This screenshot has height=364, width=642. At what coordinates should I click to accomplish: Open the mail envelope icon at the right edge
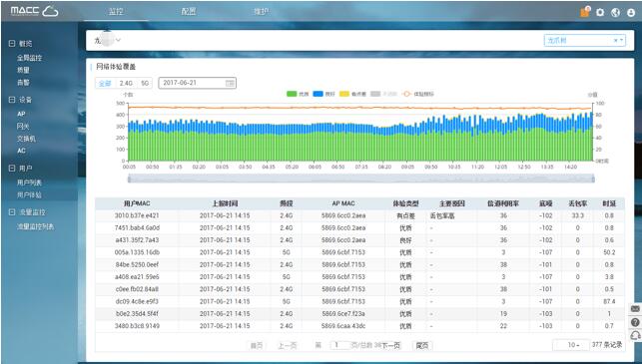tap(635, 309)
